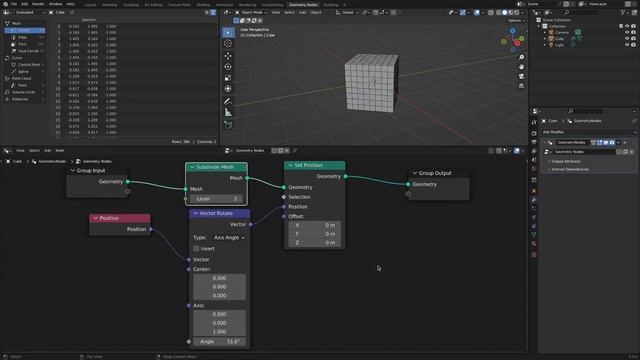Open the File menu
This screenshot has height=360, width=640.
click(x=14, y=4)
